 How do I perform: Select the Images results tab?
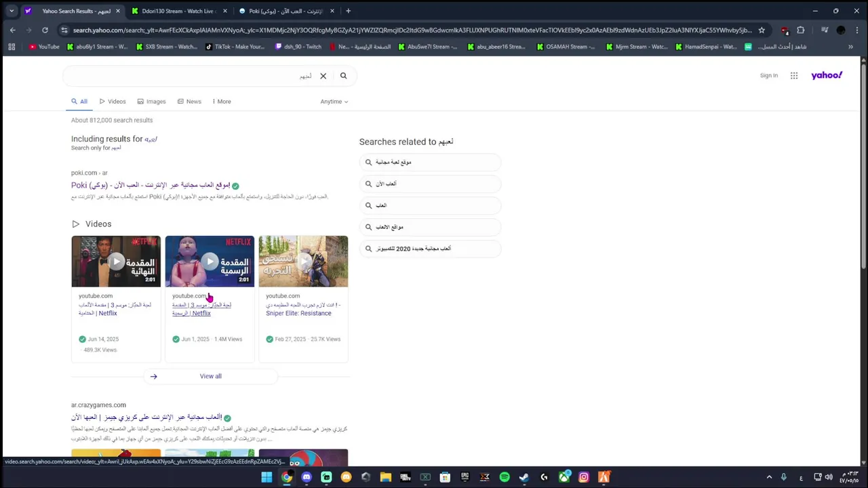[151, 102]
